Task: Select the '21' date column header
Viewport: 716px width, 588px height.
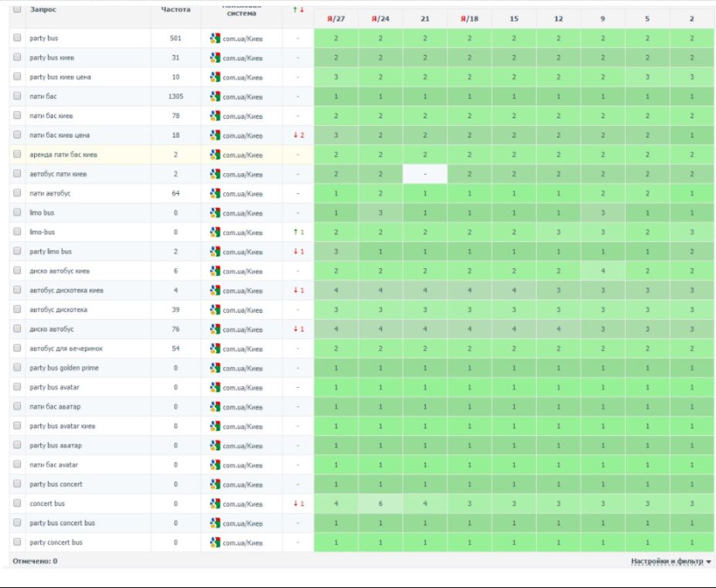Action: tap(424, 19)
